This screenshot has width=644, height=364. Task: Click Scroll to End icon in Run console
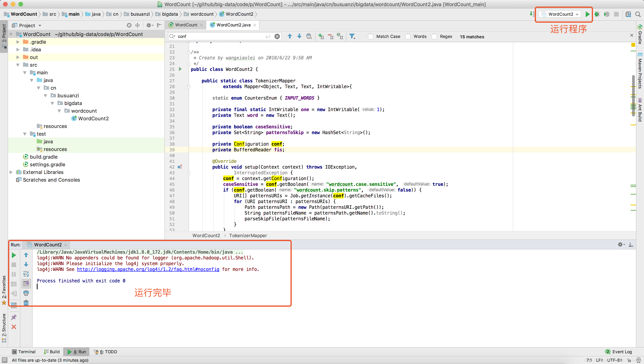[x=26, y=284]
